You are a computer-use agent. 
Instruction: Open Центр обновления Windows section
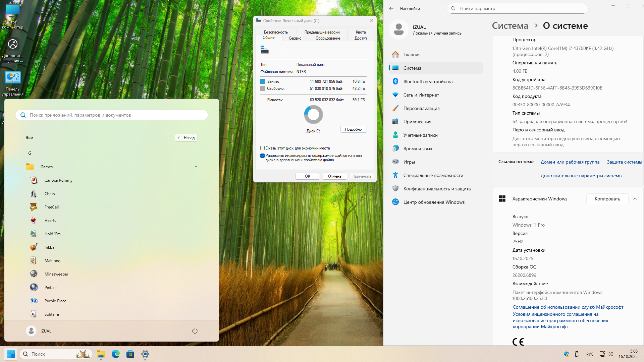[x=434, y=202]
